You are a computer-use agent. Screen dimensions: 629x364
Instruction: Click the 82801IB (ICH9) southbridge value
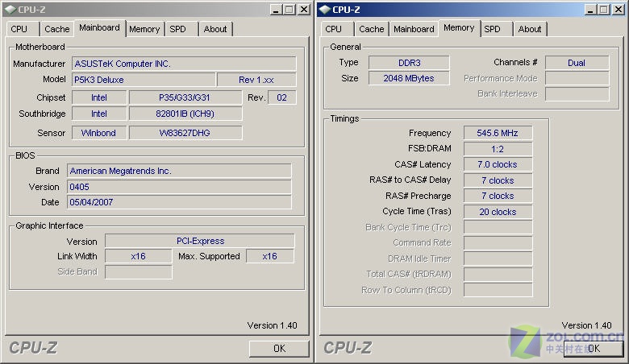185,114
